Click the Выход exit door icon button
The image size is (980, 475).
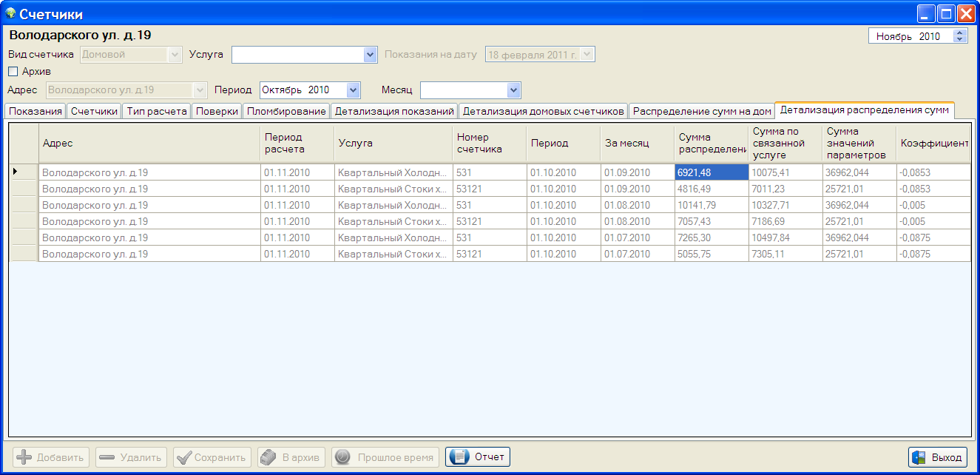938,457
